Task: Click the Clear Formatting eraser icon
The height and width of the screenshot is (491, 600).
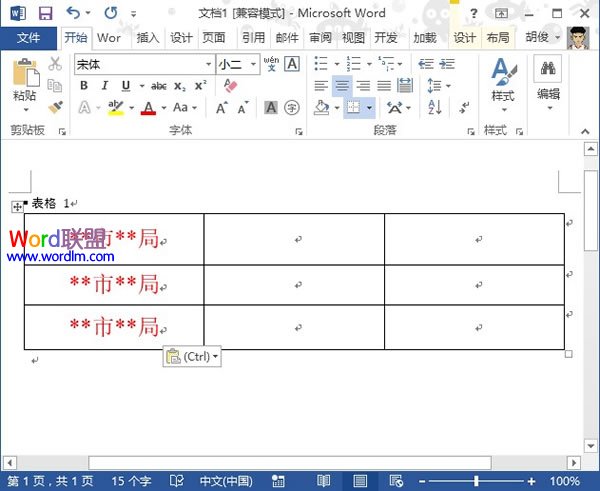Action: (232, 86)
